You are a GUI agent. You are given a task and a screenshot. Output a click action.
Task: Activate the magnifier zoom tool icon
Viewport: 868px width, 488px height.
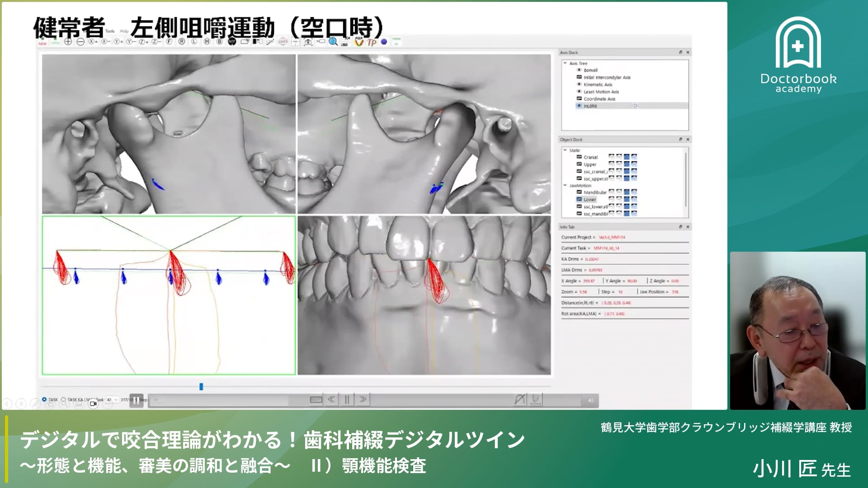[x=333, y=41]
